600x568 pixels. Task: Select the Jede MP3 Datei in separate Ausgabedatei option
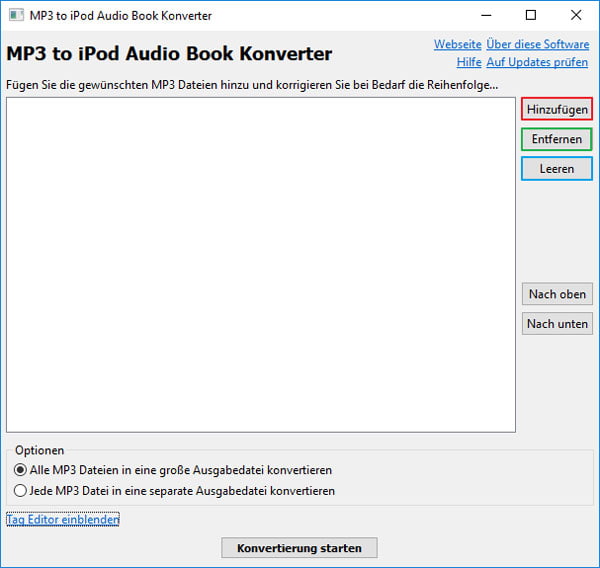[x=21, y=491]
